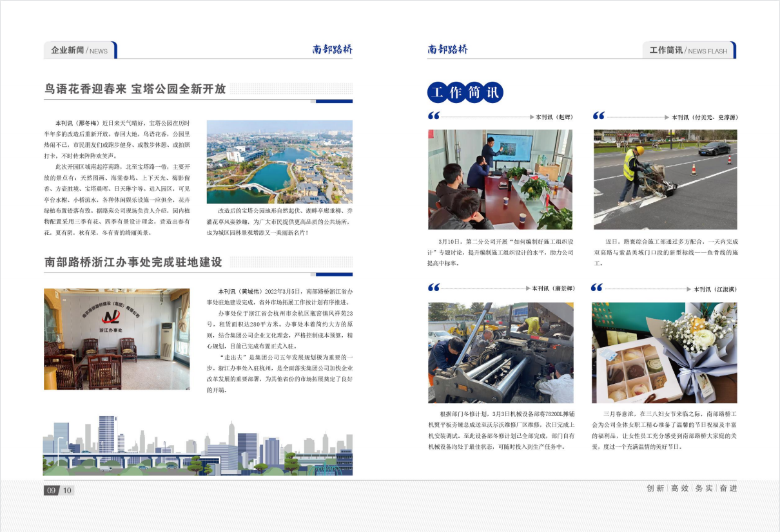
Task: Click the 南部路桥 logo on the right page
Action: point(447,50)
